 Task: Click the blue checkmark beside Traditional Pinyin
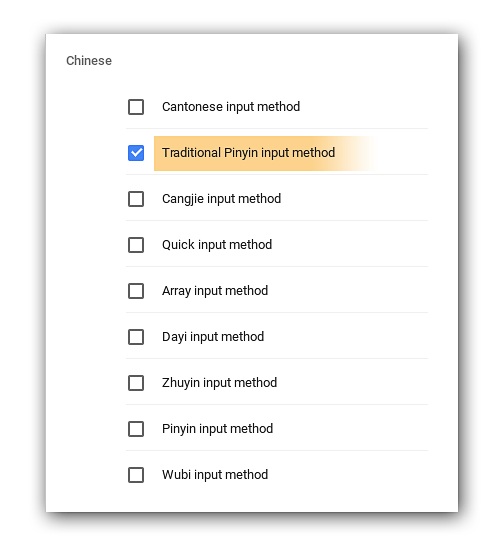[x=136, y=153]
